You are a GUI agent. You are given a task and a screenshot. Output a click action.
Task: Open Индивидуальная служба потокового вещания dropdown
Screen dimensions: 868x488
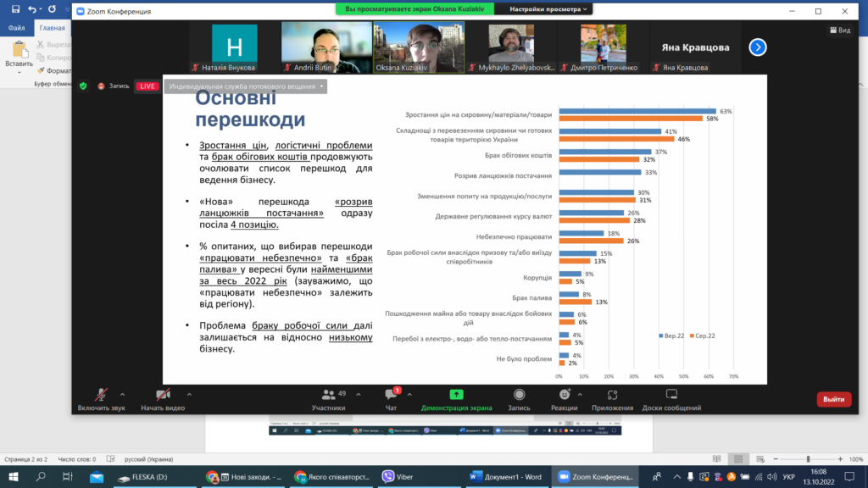pyautogui.click(x=246, y=86)
